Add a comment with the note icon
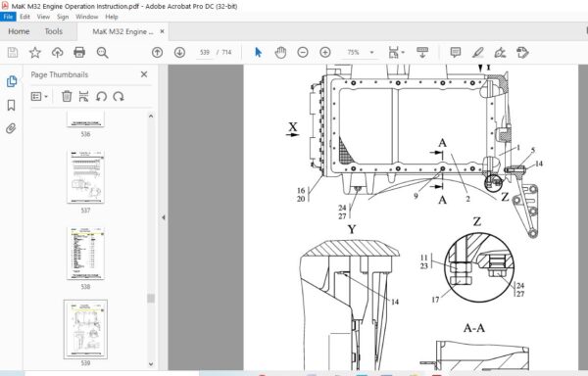Image resolution: width=588 pixels, height=376 pixels. coord(456,53)
